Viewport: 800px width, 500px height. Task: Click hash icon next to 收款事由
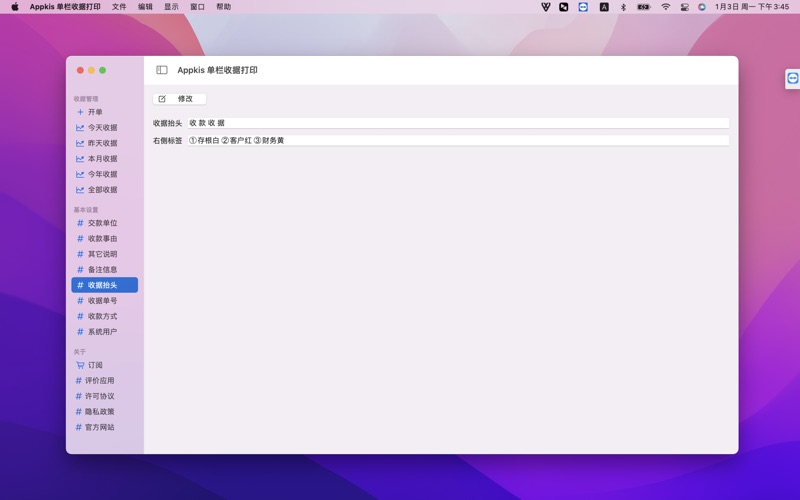click(80, 238)
